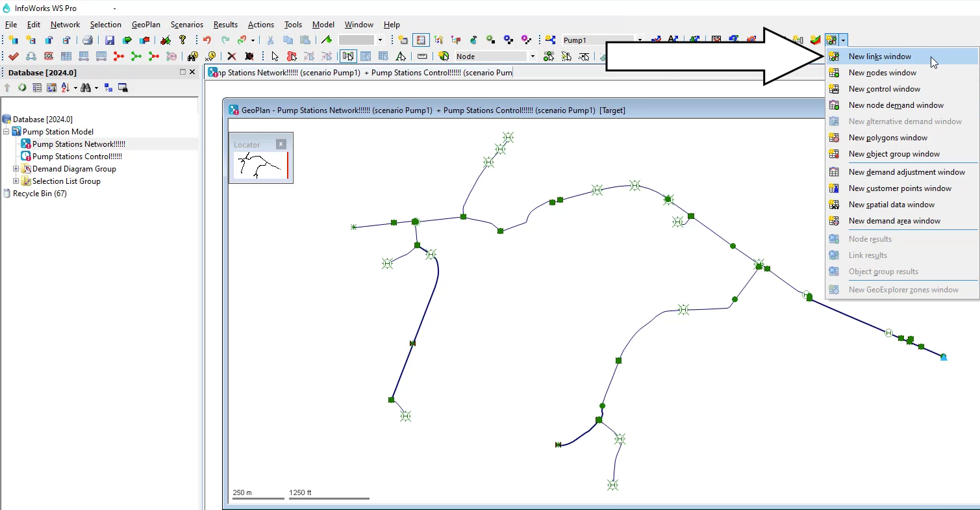Click the binoculars with clock icon
The image size is (980, 510).
192,56
